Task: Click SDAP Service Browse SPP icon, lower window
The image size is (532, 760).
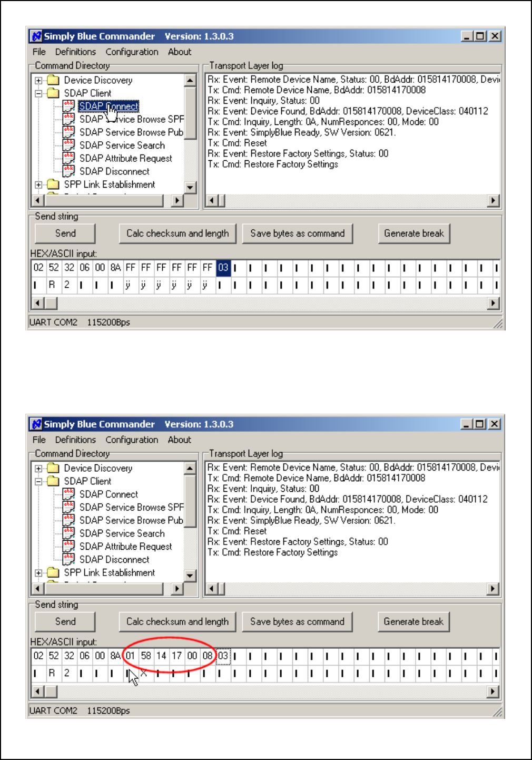Action: coord(68,507)
